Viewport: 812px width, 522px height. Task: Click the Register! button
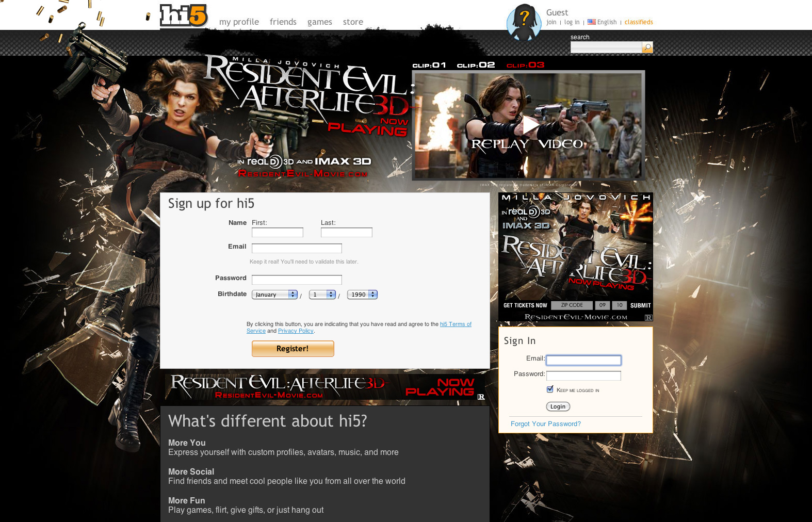293,349
